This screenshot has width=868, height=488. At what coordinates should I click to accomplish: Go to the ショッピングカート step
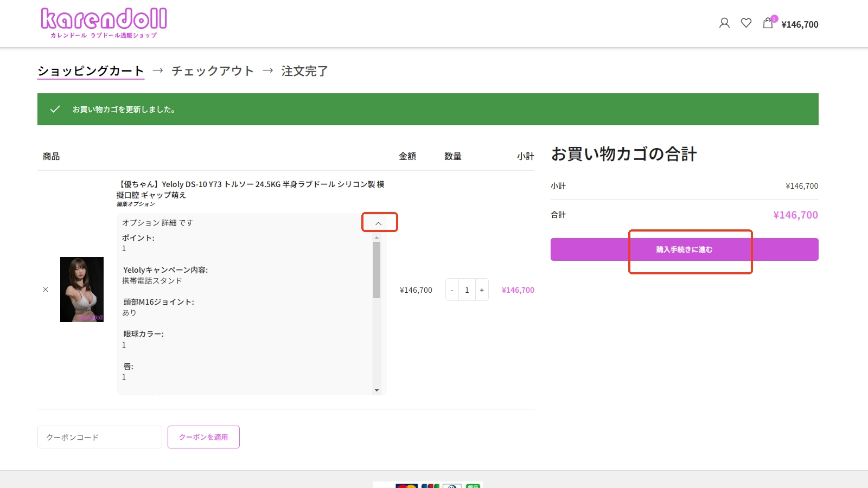coord(91,71)
